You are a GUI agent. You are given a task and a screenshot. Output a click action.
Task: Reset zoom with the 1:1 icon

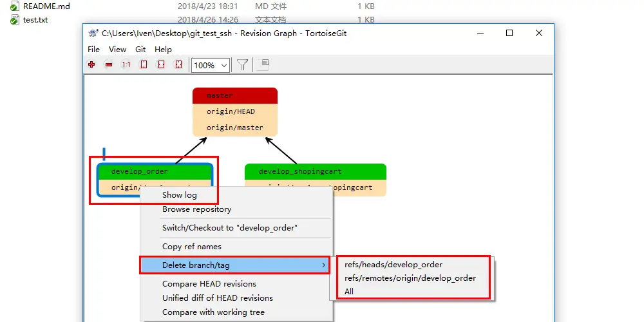click(x=126, y=65)
